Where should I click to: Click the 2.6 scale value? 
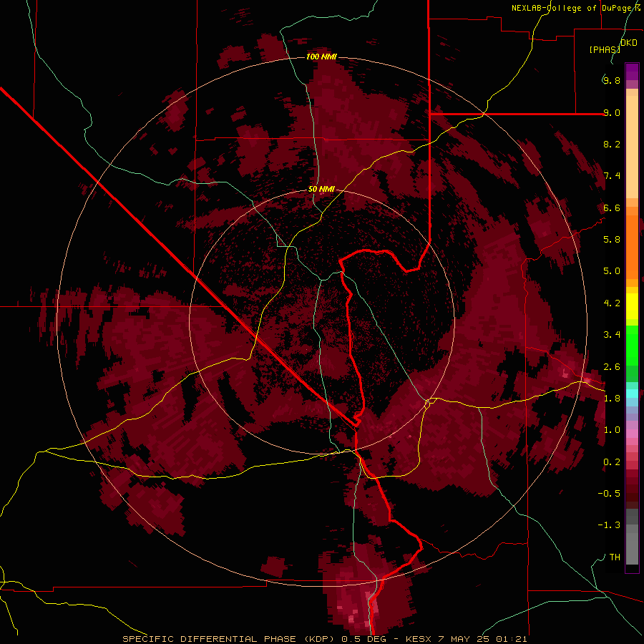click(612, 367)
